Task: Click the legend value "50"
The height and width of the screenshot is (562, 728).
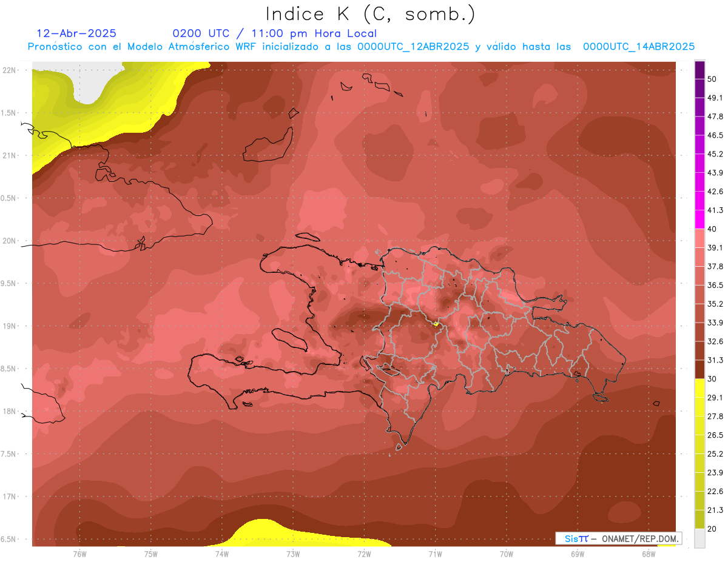Action: tap(712, 79)
